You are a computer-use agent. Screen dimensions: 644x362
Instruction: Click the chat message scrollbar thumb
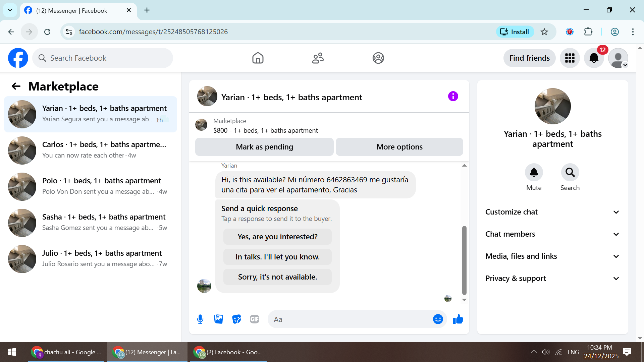(x=464, y=260)
